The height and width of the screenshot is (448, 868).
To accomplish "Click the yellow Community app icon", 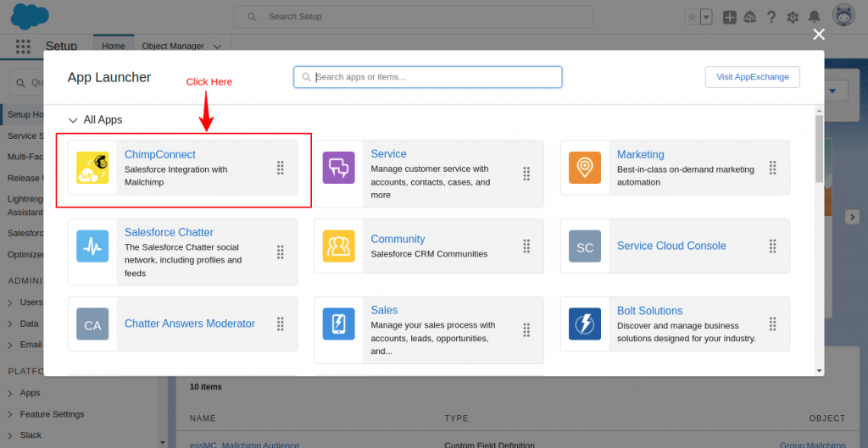I will pyautogui.click(x=338, y=246).
